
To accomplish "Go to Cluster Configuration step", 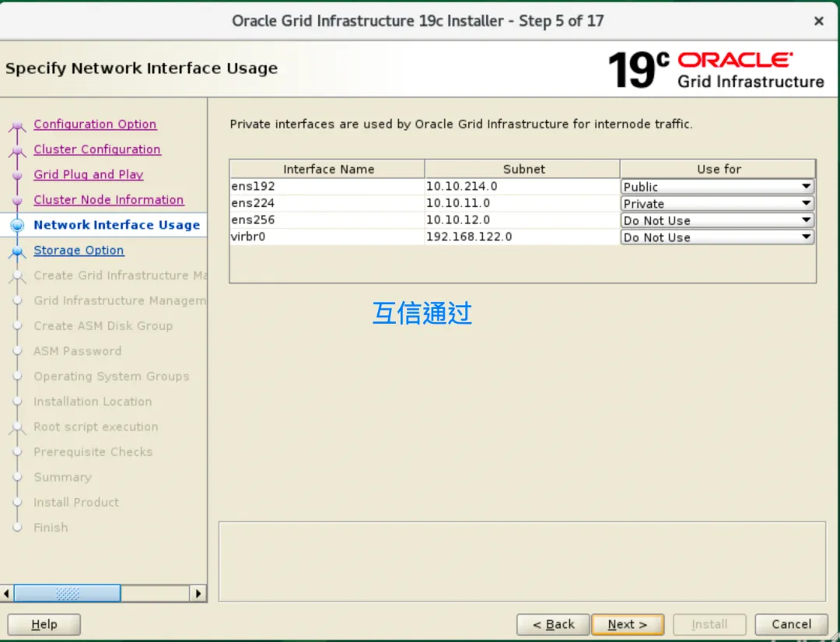I will point(97,149).
